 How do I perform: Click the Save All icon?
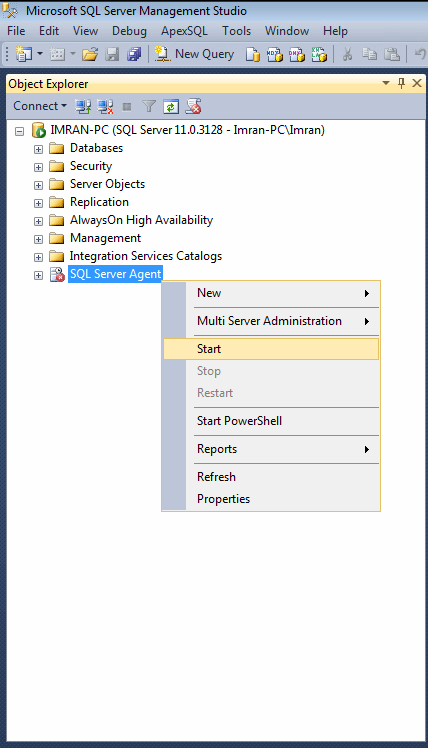point(134,54)
